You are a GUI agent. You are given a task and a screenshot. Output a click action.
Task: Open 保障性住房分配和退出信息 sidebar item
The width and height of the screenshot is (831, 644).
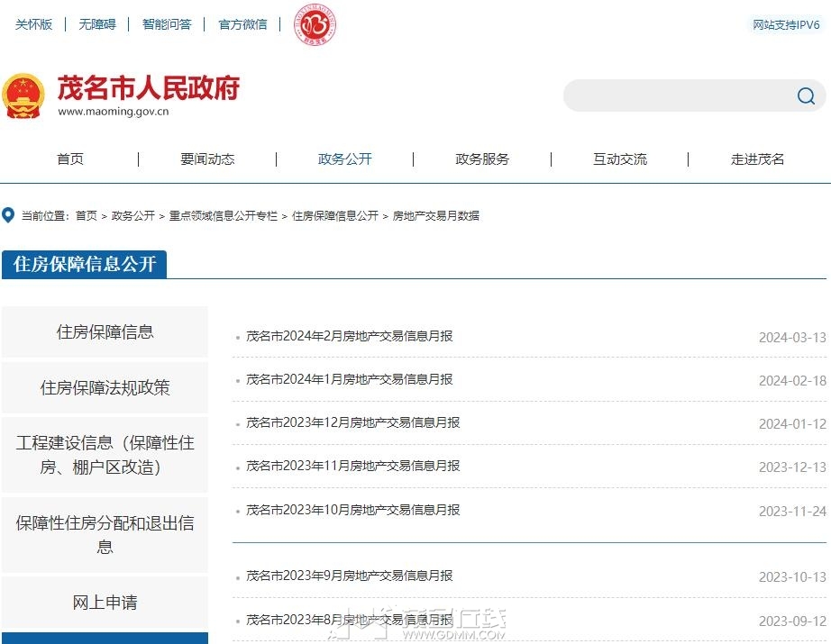tap(105, 535)
